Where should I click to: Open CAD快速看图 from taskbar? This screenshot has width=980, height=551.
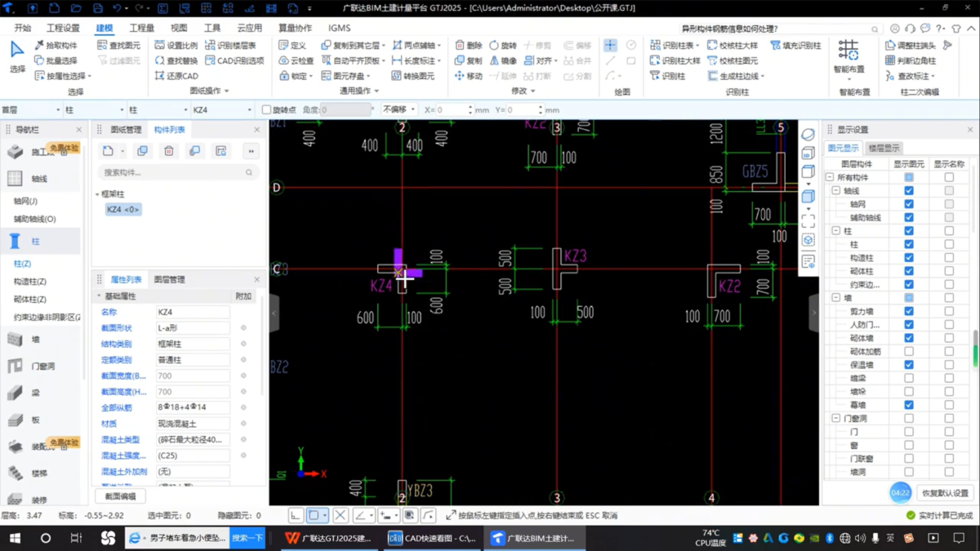tap(432, 538)
